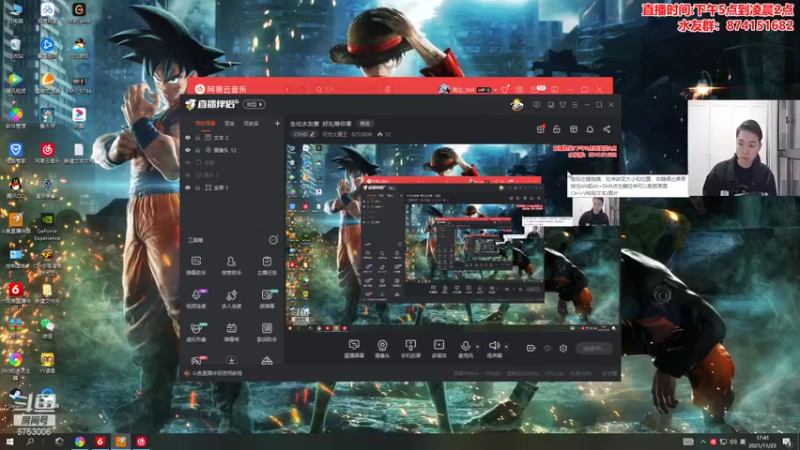Open the layout grid icon above the preview
800x450 pixels.
(x=573, y=129)
